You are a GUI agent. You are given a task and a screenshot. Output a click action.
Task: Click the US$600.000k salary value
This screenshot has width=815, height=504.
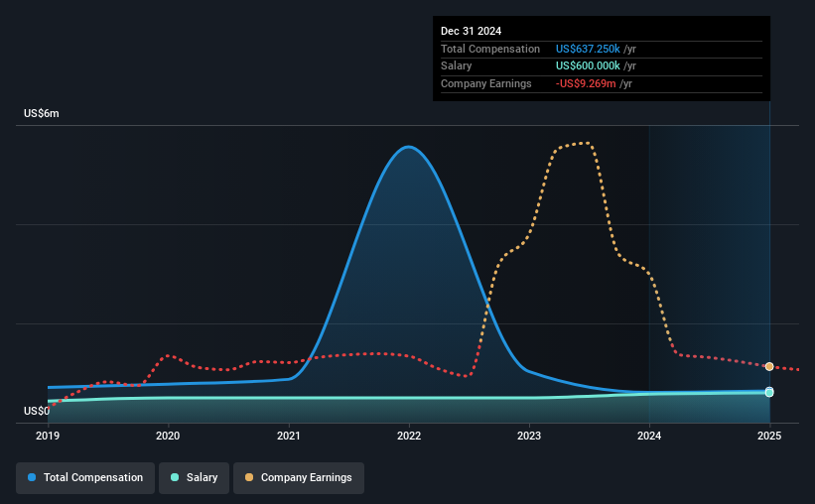(x=588, y=66)
